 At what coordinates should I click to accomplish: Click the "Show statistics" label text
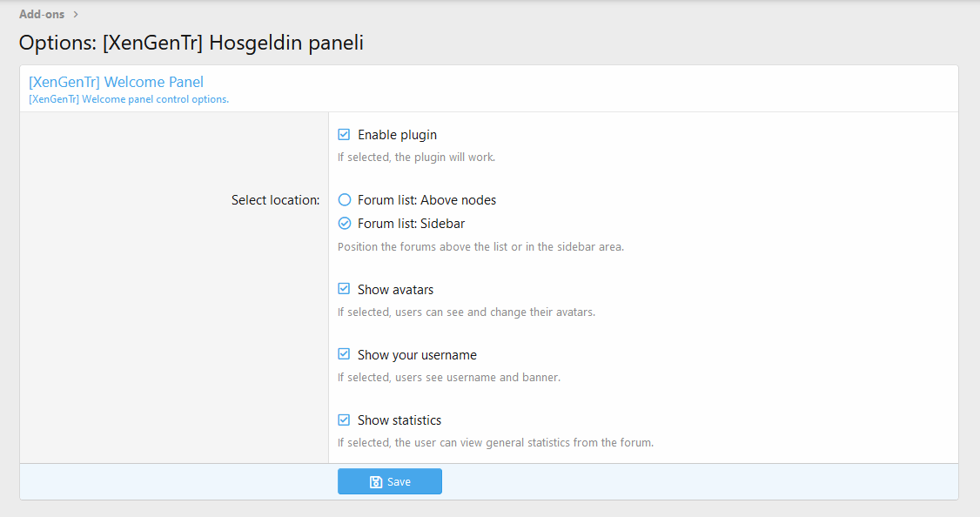click(x=399, y=420)
